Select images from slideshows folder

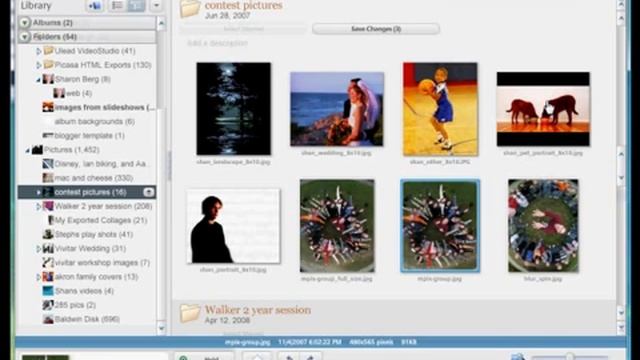[99, 107]
